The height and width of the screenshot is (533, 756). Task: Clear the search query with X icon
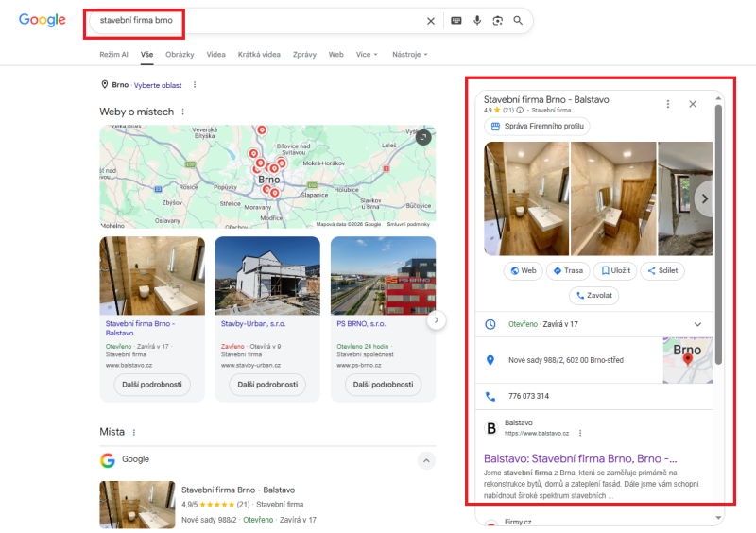pos(431,21)
